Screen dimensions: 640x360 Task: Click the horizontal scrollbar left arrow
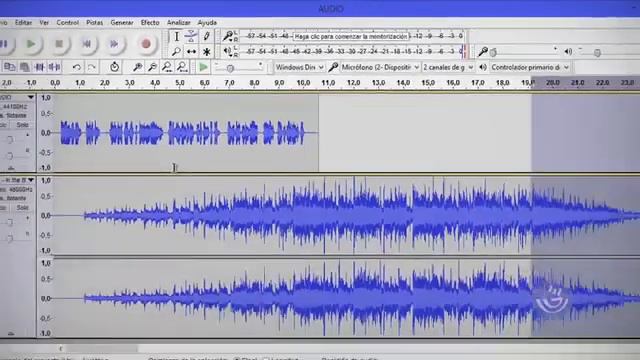(x=60, y=349)
